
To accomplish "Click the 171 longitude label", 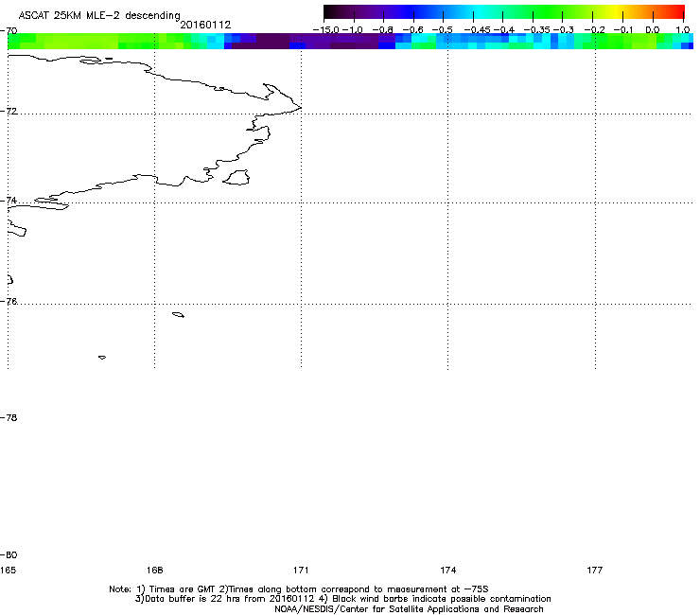I will tap(301, 570).
